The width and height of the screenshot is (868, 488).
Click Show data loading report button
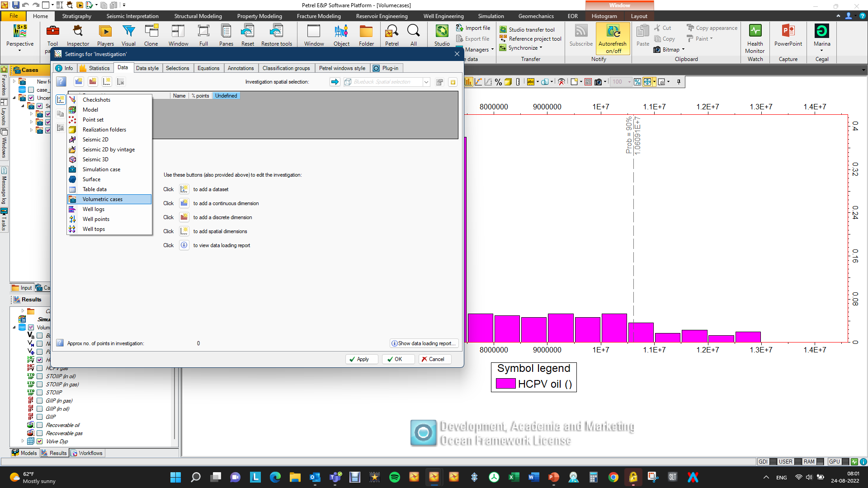[424, 343]
